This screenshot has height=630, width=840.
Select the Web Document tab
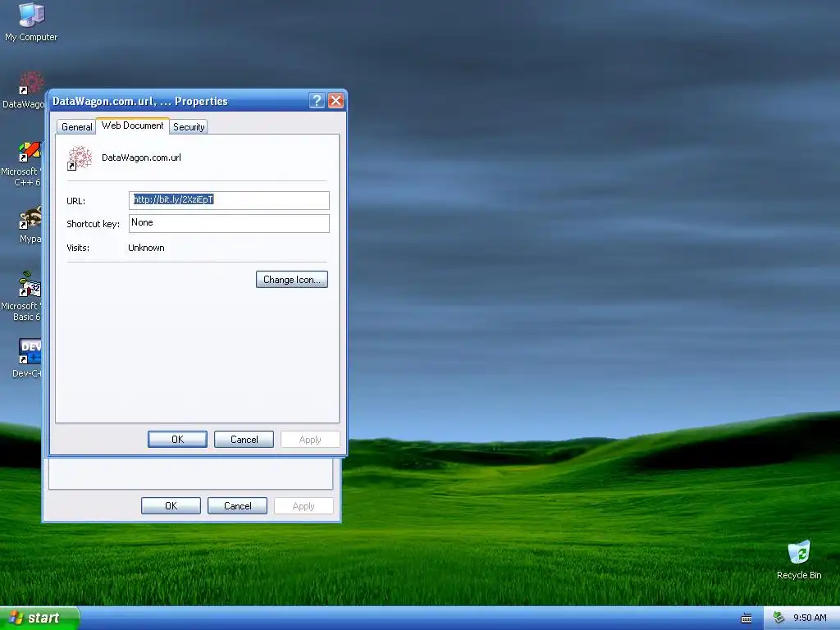pyautogui.click(x=132, y=126)
